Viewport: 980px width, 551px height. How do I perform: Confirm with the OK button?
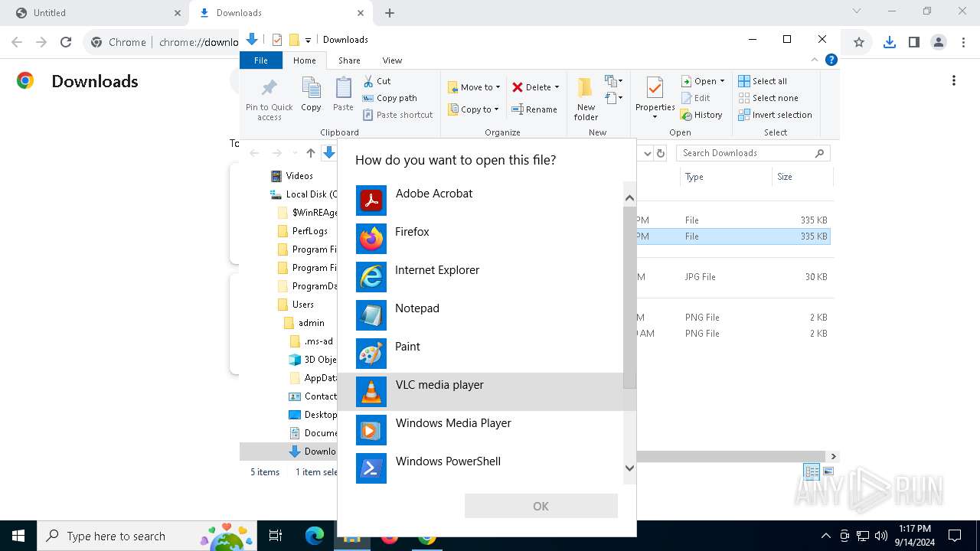coord(541,506)
